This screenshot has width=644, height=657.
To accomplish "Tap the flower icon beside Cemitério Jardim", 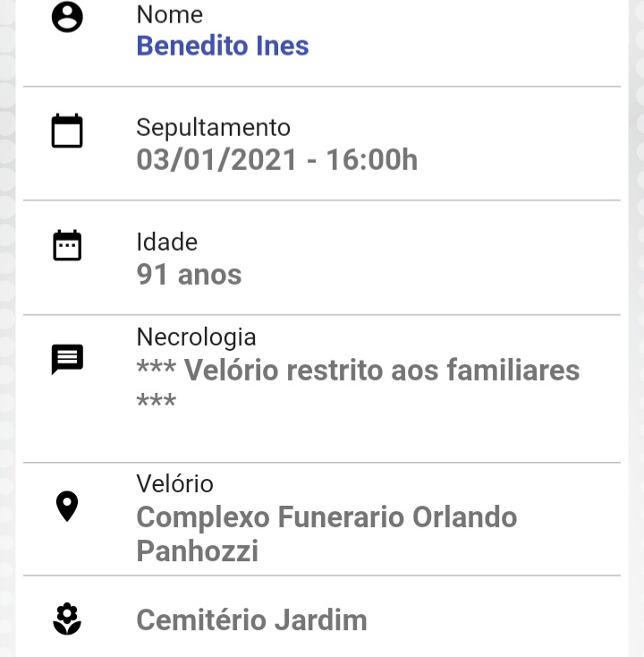I will [x=67, y=619].
